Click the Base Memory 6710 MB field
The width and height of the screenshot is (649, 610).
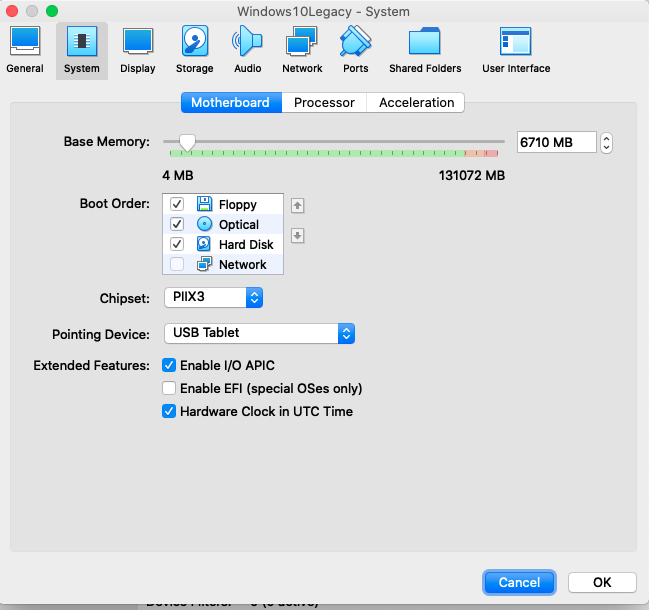point(556,142)
